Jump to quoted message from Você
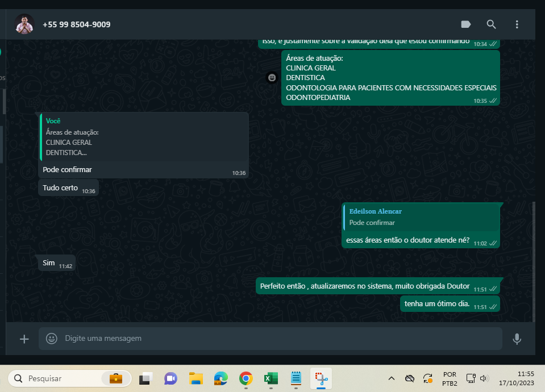The width and height of the screenshot is (545, 392). click(x=144, y=137)
